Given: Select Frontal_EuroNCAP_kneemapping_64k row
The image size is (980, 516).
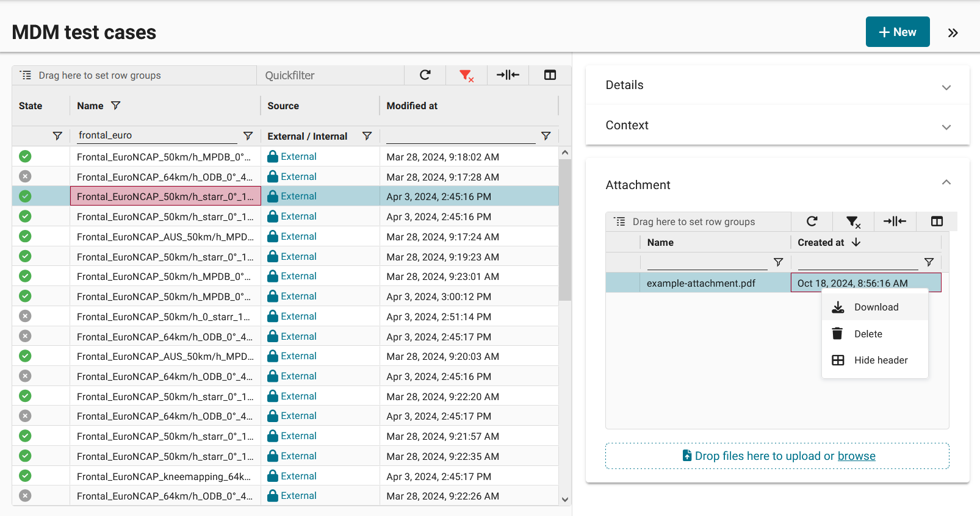Looking at the screenshot, I should pyautogui.click(x=285, y=476).
